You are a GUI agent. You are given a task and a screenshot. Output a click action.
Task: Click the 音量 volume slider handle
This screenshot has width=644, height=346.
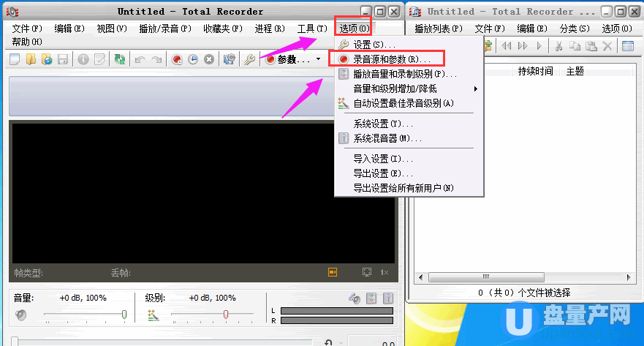124,315
